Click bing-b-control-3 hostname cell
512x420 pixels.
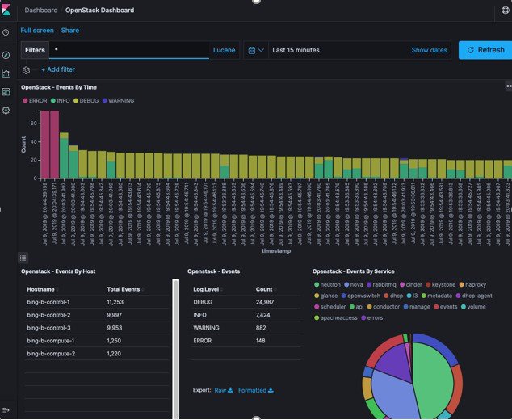click(x=48, y=328)
